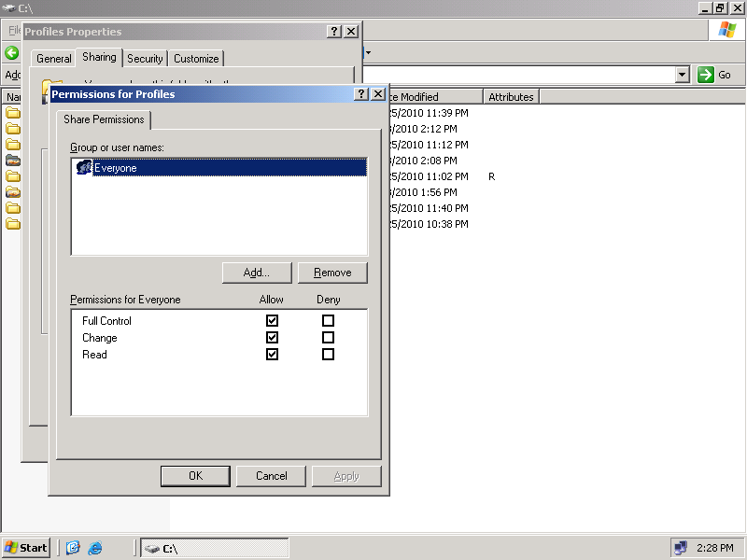Check Deny for Change permission
The height and width of the screenshot is (560, 747).
coord(328,338)
